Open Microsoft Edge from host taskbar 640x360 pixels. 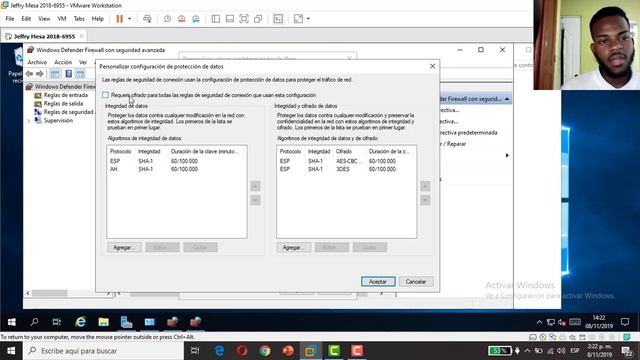pyautogui.click(x=219, y=351)
